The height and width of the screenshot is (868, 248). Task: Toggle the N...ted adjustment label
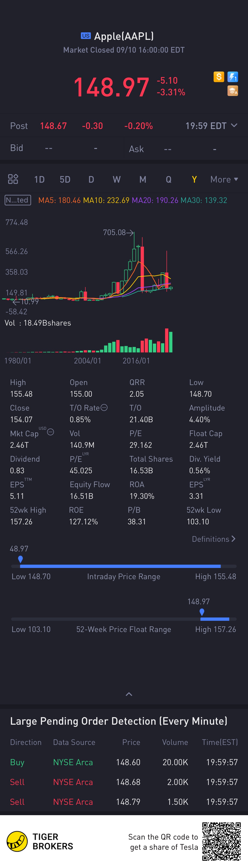click(x=18, y=200)
